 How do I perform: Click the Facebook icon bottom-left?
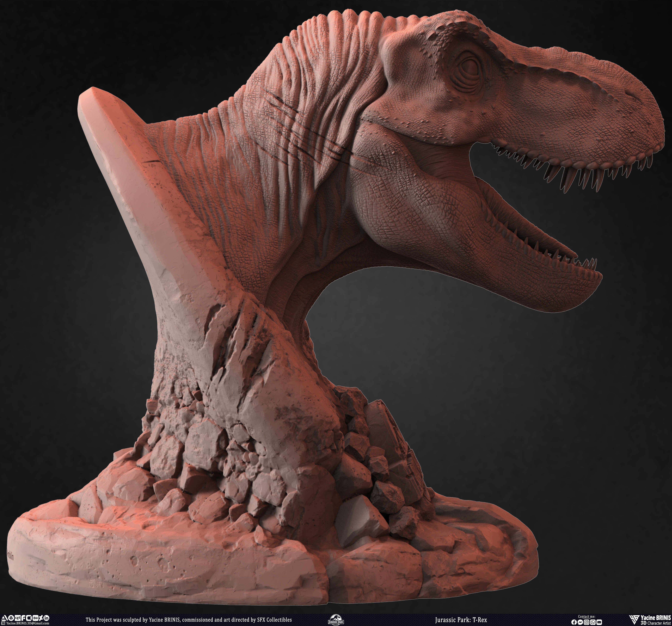click(x=23, y=618)
